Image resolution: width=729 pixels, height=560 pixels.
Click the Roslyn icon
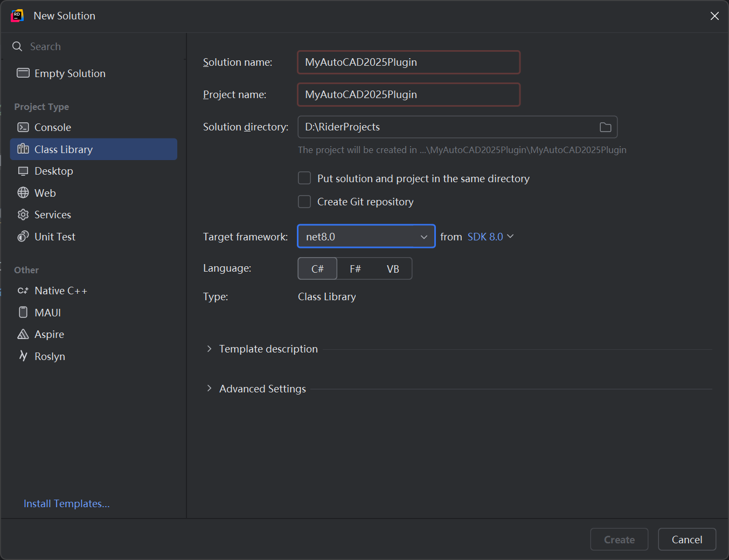coord(23,356)
